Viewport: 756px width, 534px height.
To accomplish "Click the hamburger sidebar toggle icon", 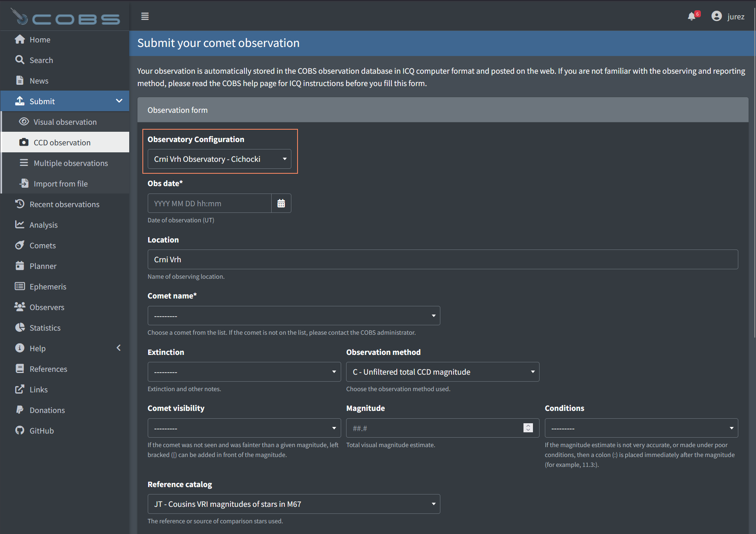I will tap(145, 16).
